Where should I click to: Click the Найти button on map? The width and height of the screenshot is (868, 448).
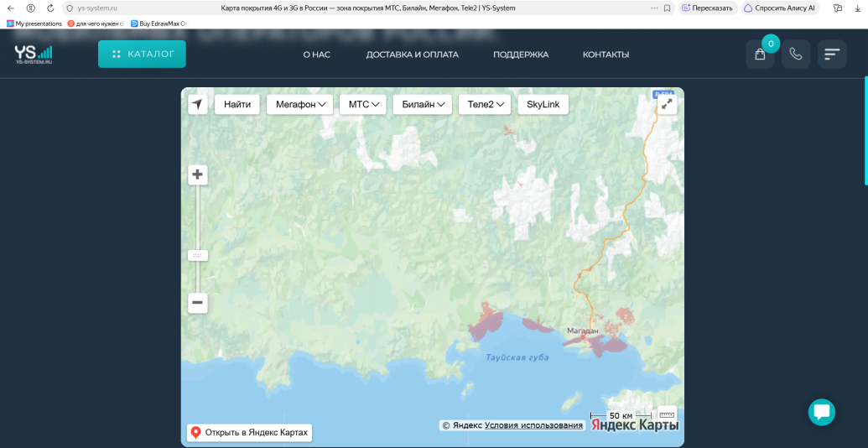click(x=237, y=104)
